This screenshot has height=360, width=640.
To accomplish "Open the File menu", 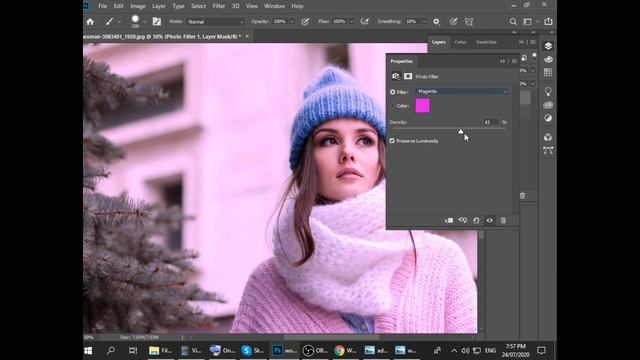I will pyautogui.click(x=102, y=6).
